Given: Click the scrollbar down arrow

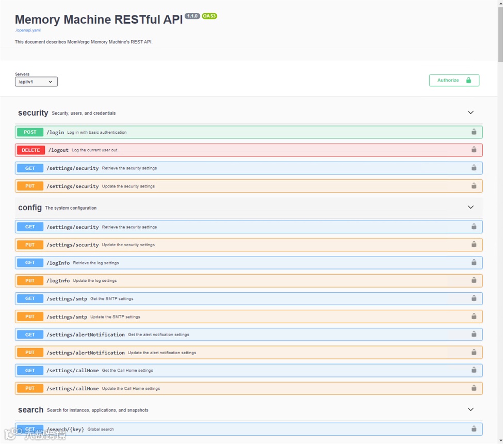Looking at the screenshot, I should [x=500, y=440].
